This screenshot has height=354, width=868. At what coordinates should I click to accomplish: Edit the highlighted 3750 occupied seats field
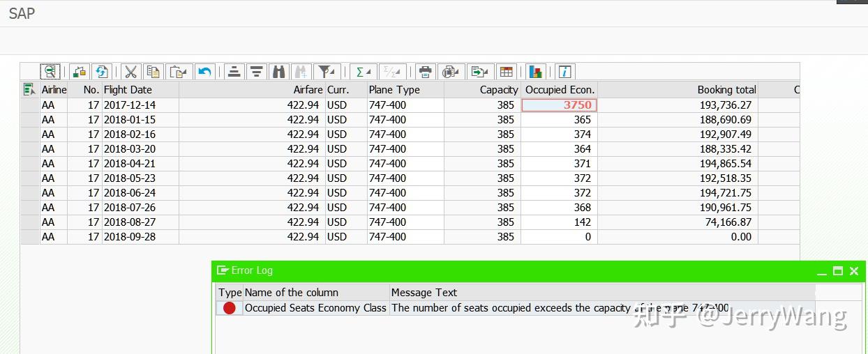559,105
